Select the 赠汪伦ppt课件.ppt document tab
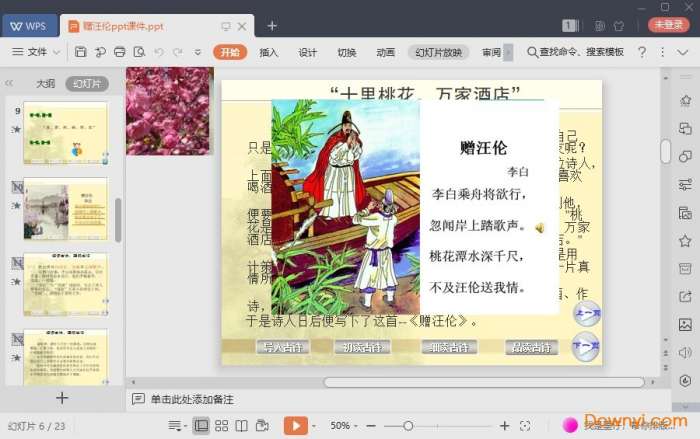This screenshot has width=700, height=439. pyautogui.click(x=123, y=26)
